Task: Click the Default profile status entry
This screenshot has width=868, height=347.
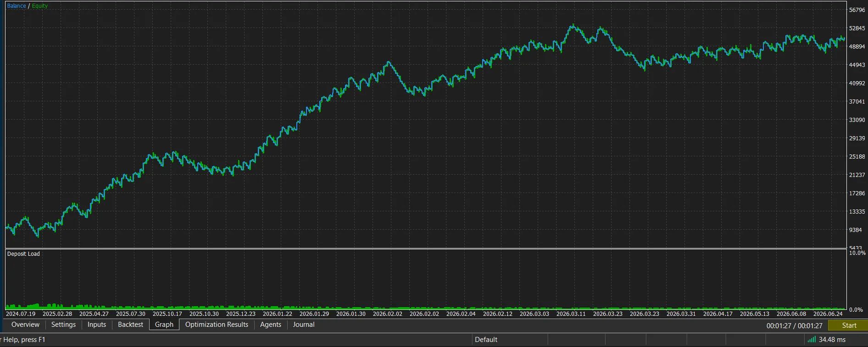Action: click(486, 340)
